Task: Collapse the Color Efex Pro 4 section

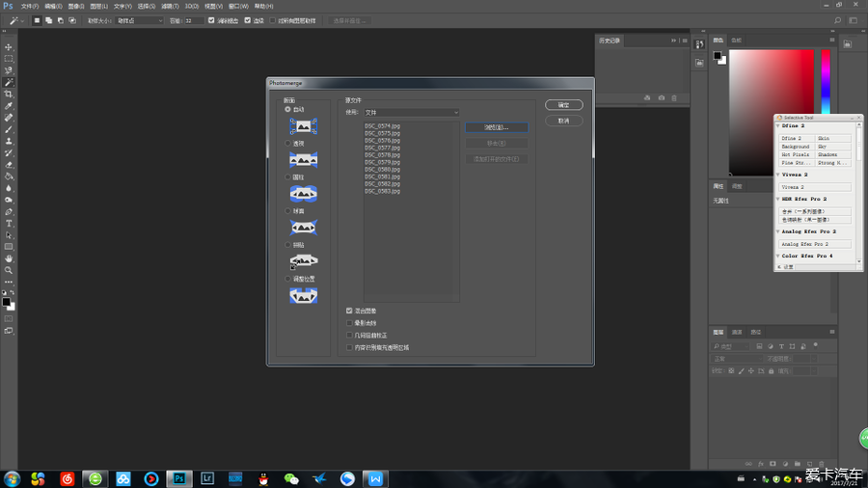Action: pos(778,257)
